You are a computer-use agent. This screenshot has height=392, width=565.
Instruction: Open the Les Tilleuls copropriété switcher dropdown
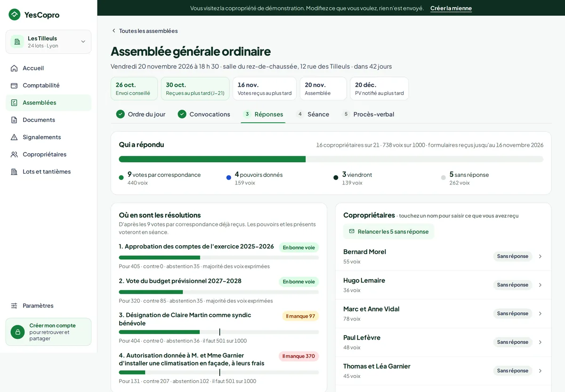tap(48, 42)
